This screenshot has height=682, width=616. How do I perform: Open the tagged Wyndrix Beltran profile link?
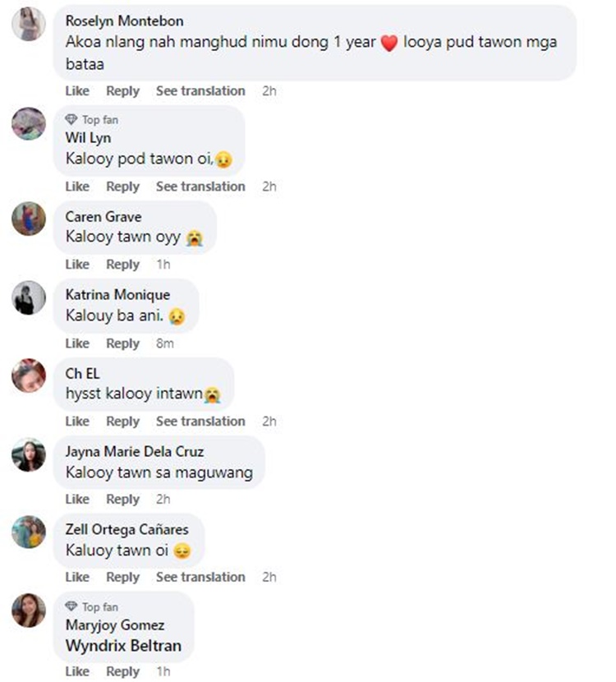(x=123, y=646)
